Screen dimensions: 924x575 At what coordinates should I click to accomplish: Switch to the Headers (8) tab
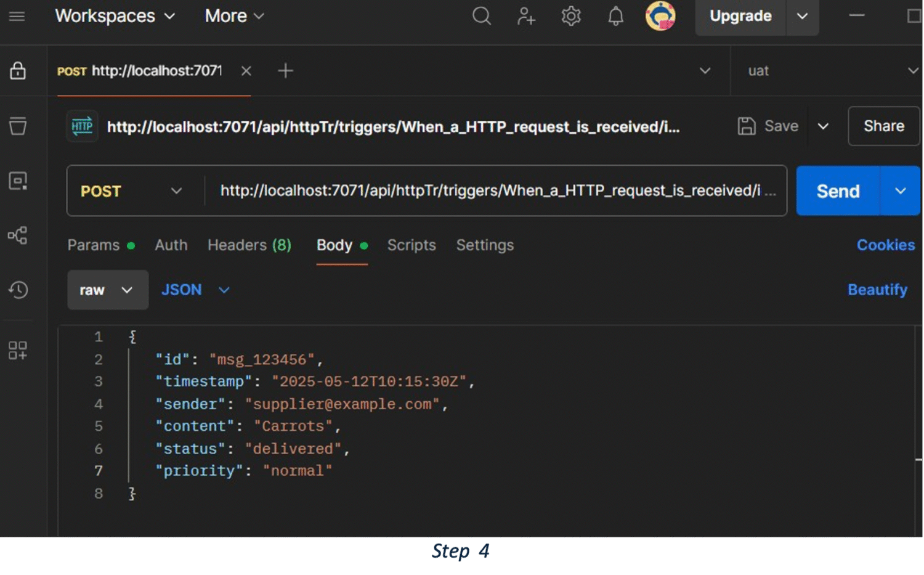pos(249,245)
